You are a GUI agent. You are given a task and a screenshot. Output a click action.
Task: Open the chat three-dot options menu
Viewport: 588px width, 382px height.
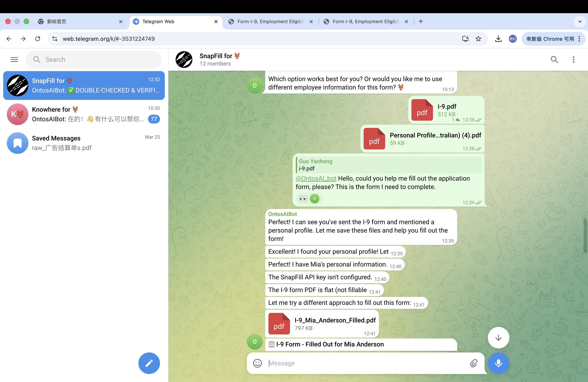click(573, 60)
